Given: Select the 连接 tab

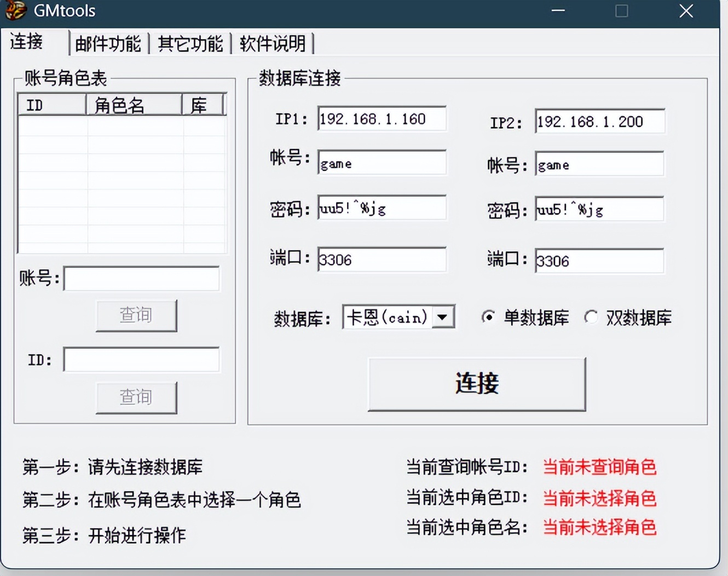Looking at the screenshot, I should click(x=25, y=42).
